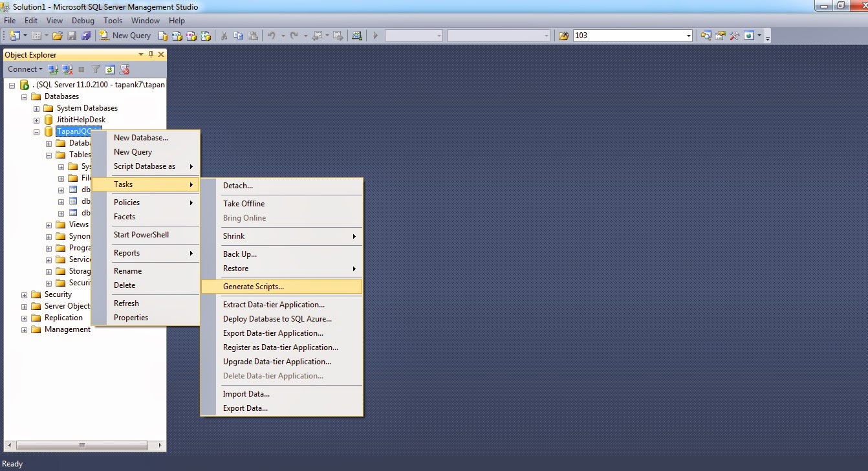The image size is (868, 471).
Task: Select Detach... in Tasks submenu
Action: click(x=282, y=186)
